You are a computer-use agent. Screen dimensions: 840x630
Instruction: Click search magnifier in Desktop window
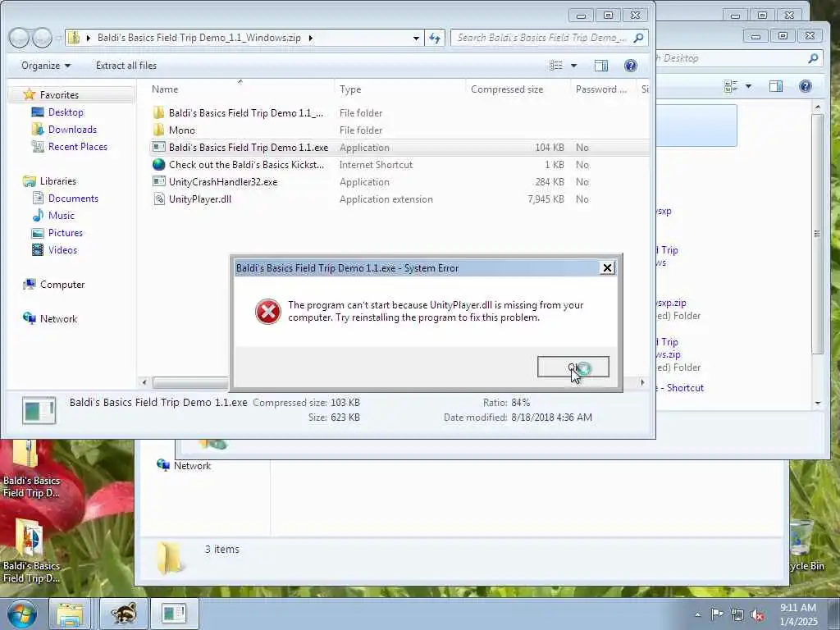point(813,58)
